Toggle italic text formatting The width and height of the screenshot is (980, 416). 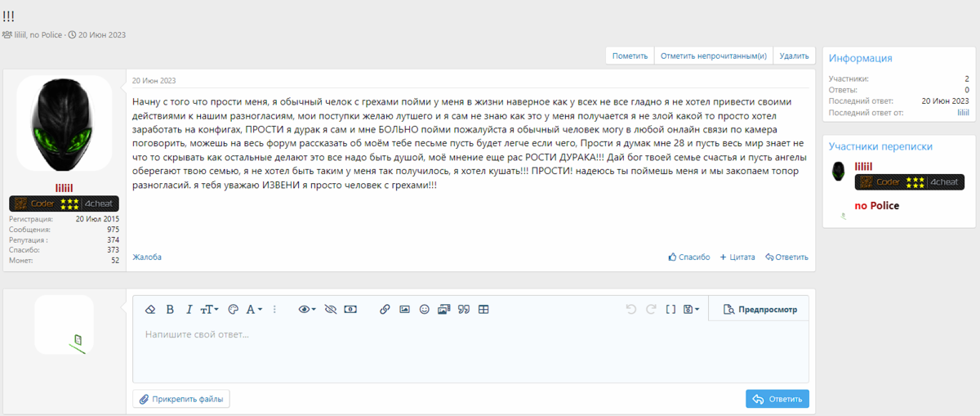[x=189, y=310]
